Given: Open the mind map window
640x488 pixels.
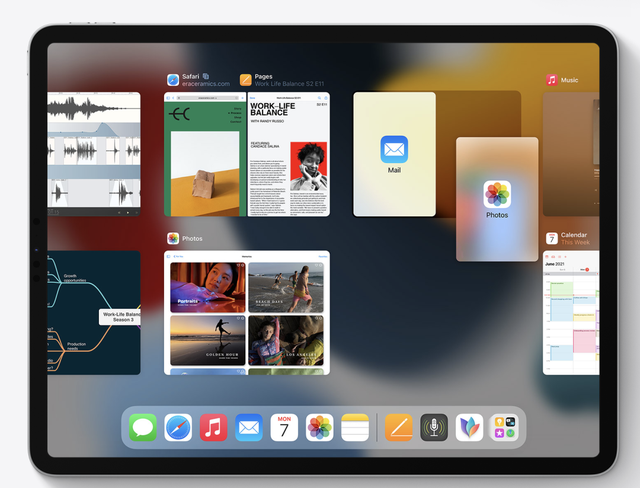Looking at the screenshot, I should click(94, 313).
